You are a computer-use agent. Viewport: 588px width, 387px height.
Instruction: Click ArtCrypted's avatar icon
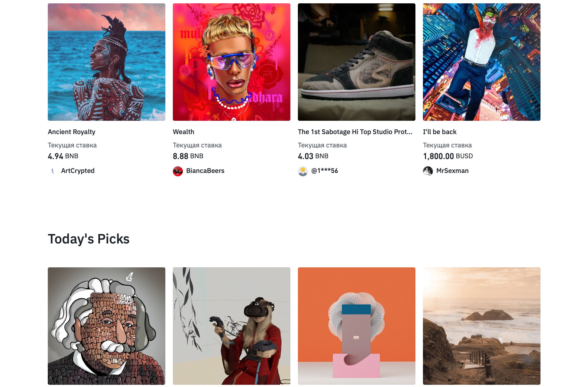(53, 171)
